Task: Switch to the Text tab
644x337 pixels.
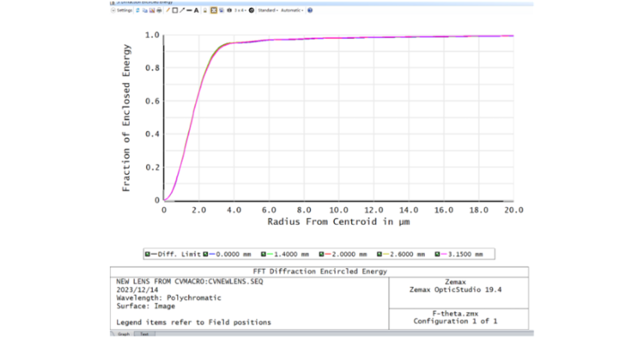Action: pyautogui.click(x=145, y=333)
